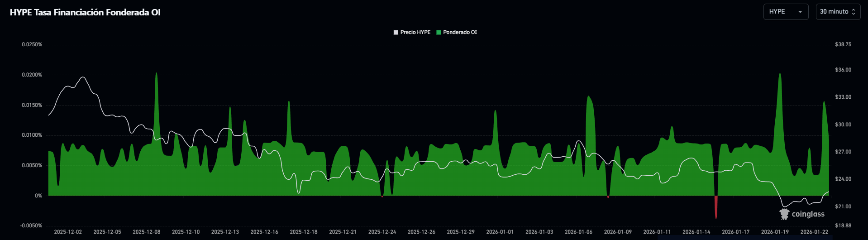
Task: Click the chart title HYPE Tasa Financiación
Action: click(85, 12)
